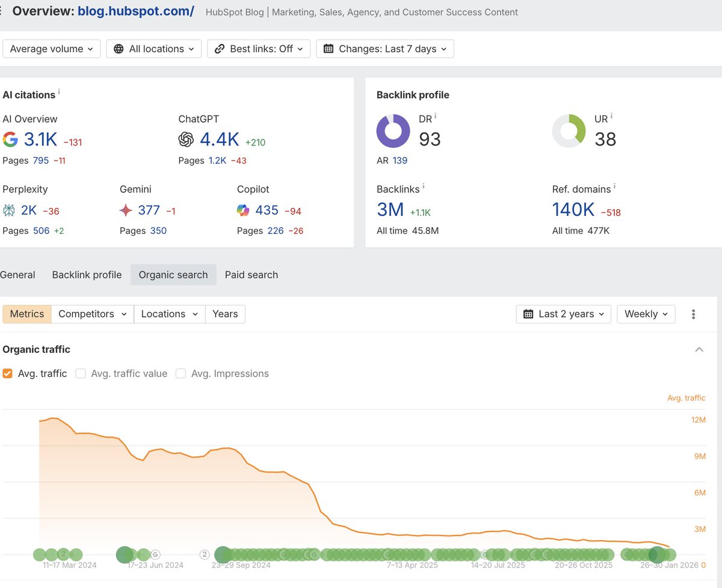Open ChatGPT Pages 1.2K link
This screenshot has width=722, height=588.
[x=217, y=161]
